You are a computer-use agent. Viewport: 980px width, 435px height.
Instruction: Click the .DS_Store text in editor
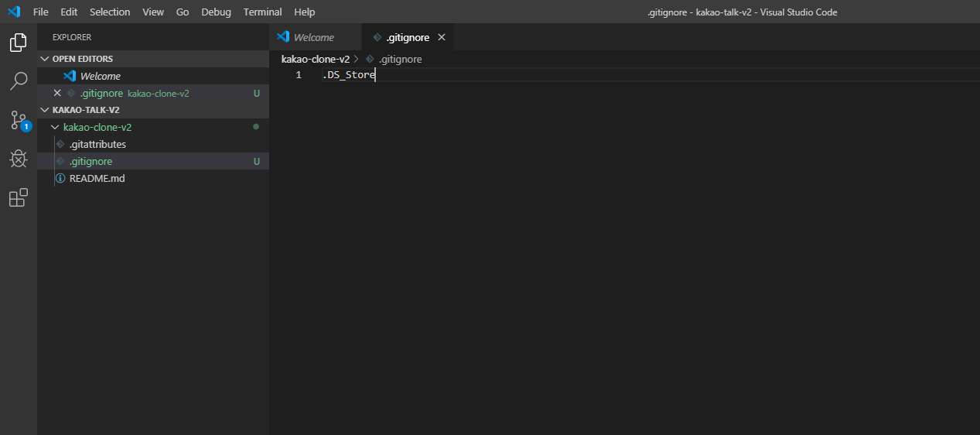pos(349,75)
